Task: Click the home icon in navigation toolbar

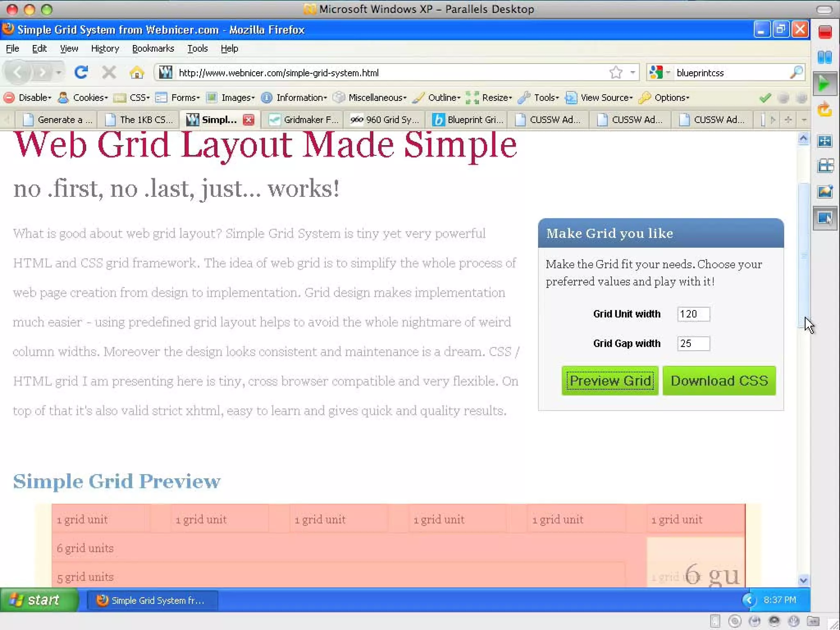Action: [x=137, y=73]
